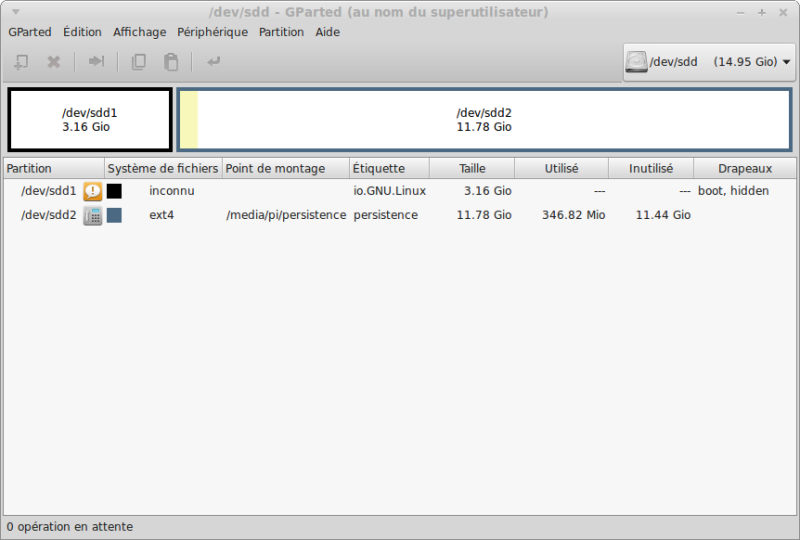Click the Delete partition X icon
This screenshot has width=800, height=540.
coord(54,62)
